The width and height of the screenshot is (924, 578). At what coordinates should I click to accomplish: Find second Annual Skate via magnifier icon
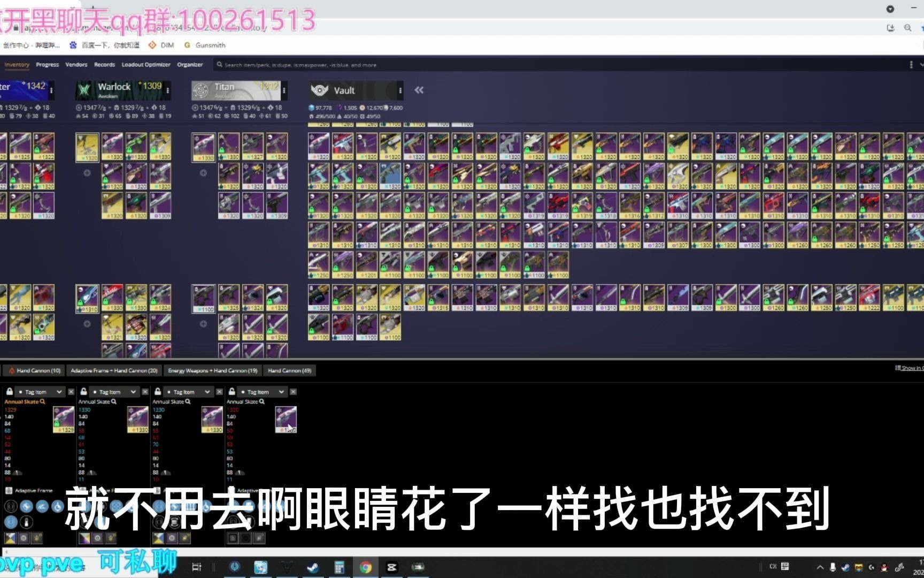tap(113, 401)
